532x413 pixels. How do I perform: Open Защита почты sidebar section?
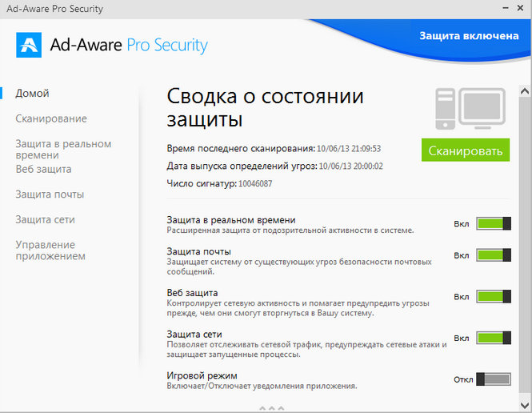coord(50,194)
